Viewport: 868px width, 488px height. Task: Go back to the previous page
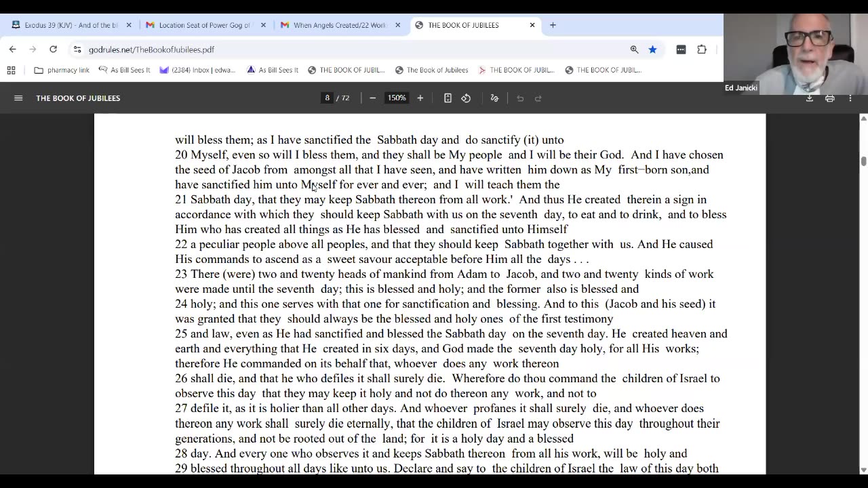[12, 49]
